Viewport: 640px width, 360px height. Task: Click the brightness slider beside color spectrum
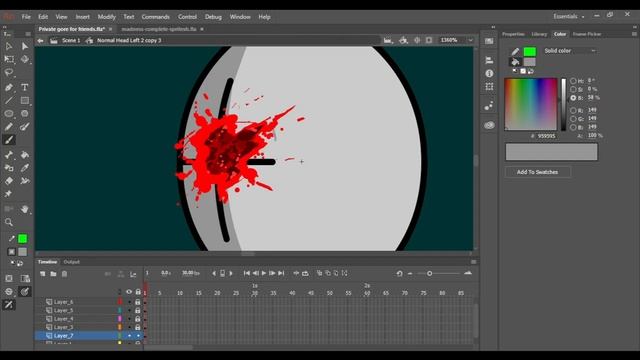564,104
